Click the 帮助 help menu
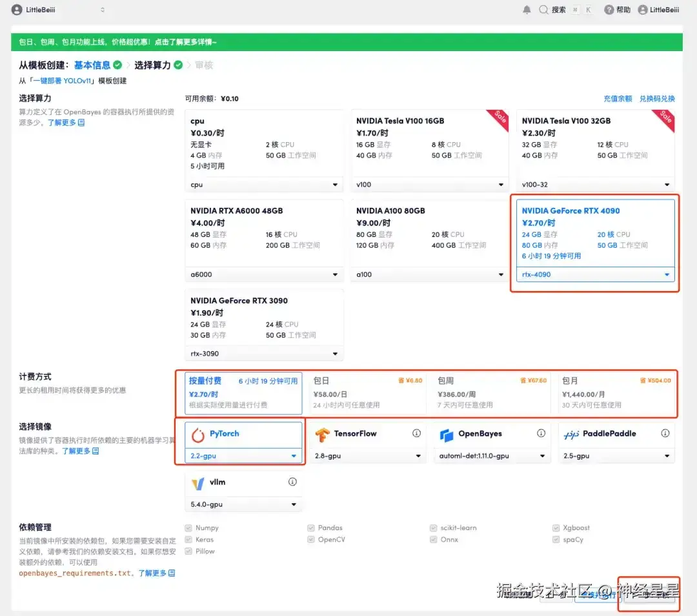 coord(617,10)
